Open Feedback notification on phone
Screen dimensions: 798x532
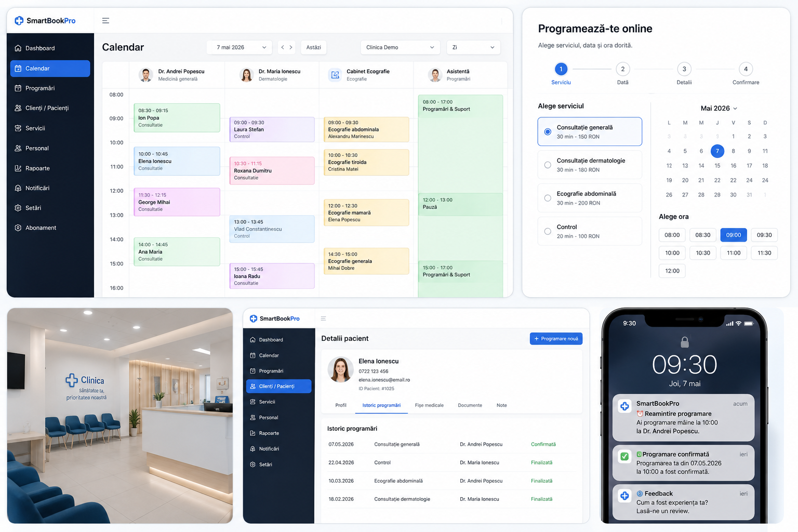683,502
